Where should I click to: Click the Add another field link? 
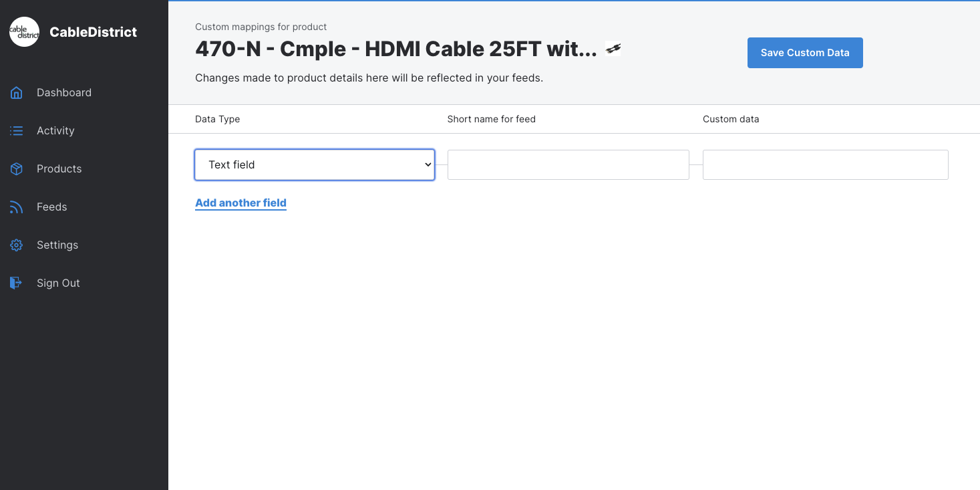point(240,203)
